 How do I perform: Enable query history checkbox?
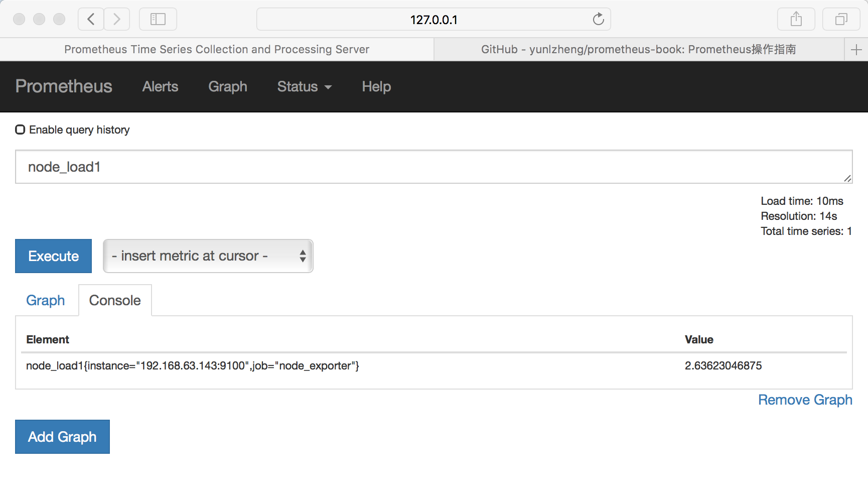[x=20, y=130]
